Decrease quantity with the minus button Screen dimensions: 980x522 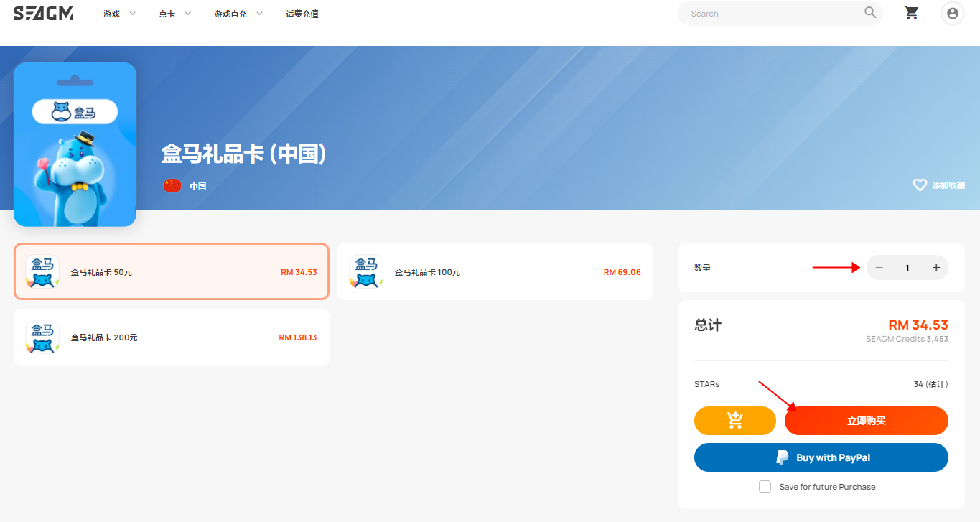(x=879, y=268)
